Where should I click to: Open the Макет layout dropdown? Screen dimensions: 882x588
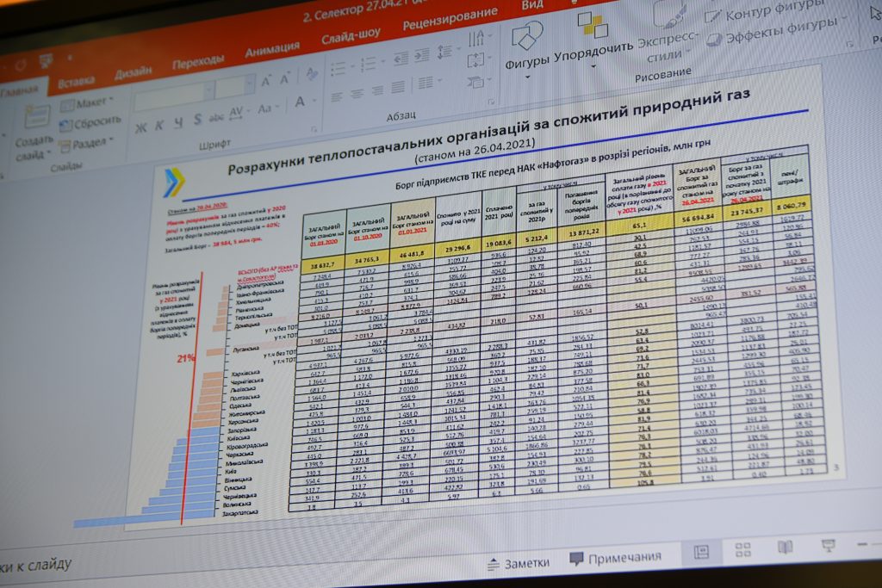(x=87, y=104)
